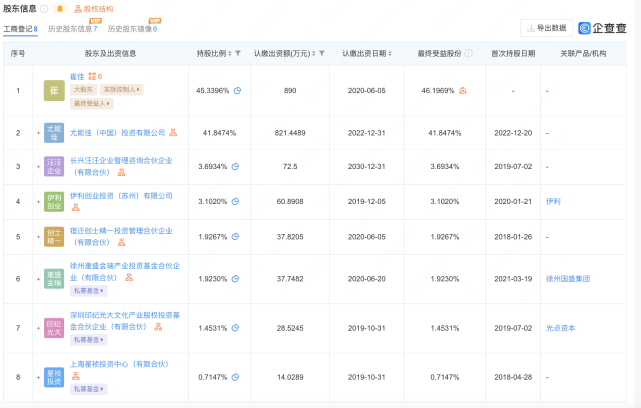Viewport: 641px width, 408px height.
Task: Open 上海星祯投资中心（有限合伙） link
Action: [x=119, y=364]
